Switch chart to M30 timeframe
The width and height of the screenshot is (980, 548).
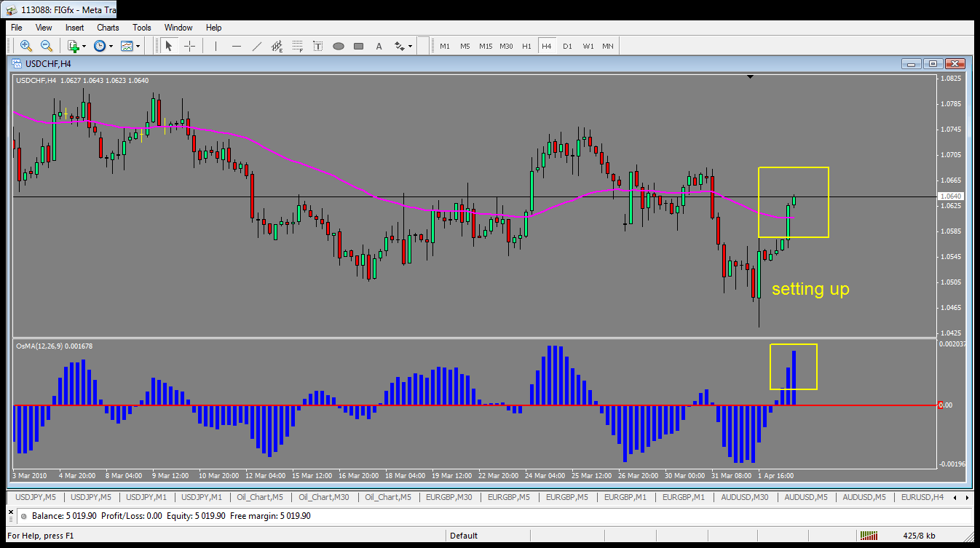506,46
